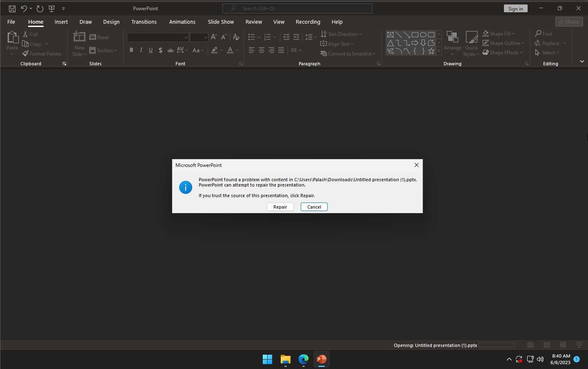The image size is (588, 369).
Task: Click the Copy icon
Action: coord(25,44)
